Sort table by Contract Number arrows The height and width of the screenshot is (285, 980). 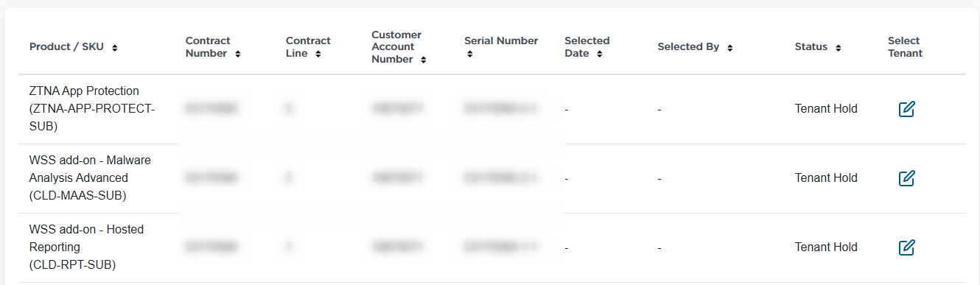tap(237, 54)
